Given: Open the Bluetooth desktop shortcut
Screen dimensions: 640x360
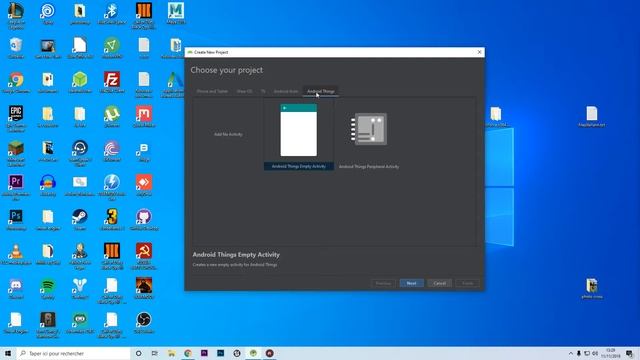Looking at the screenshot, I should click(x=111, y=14).
